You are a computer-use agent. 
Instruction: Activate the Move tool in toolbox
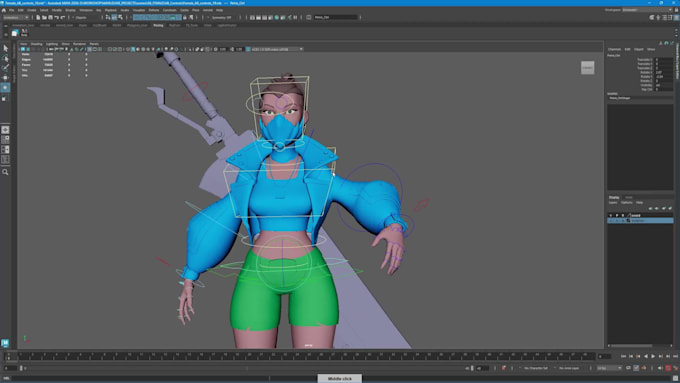5,78
